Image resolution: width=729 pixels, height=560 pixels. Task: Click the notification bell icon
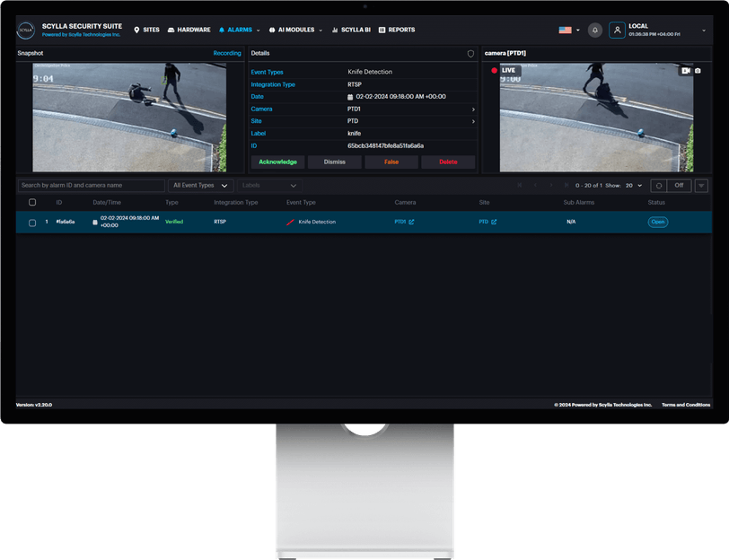[594, 31]
